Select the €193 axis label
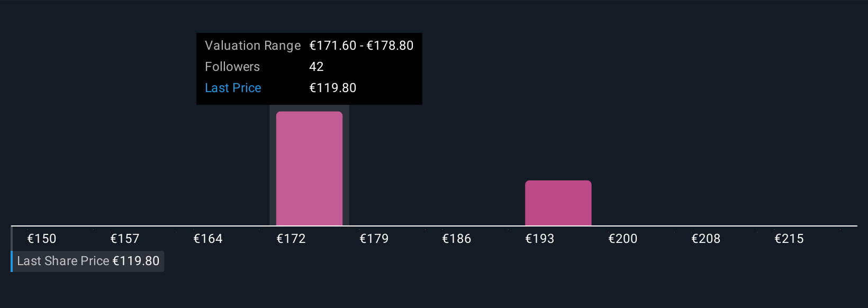 (x=540, y=239)
